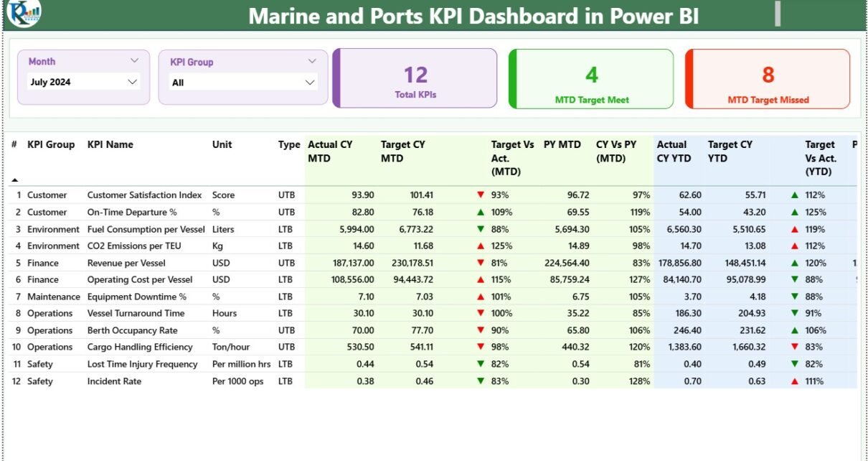Click the green YTD arrow for Revenue per Vessel

coord(794,263)
